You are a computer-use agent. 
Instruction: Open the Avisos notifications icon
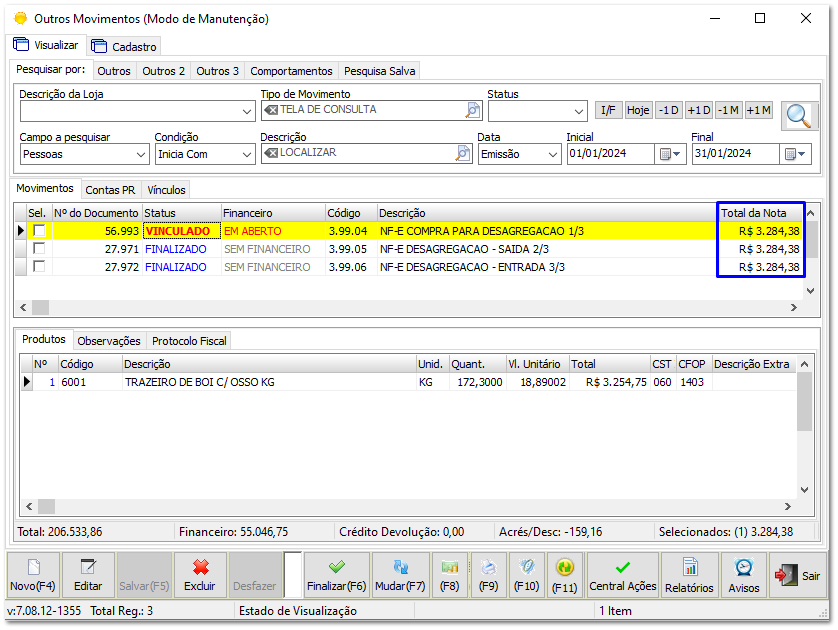tap(743, 575)
